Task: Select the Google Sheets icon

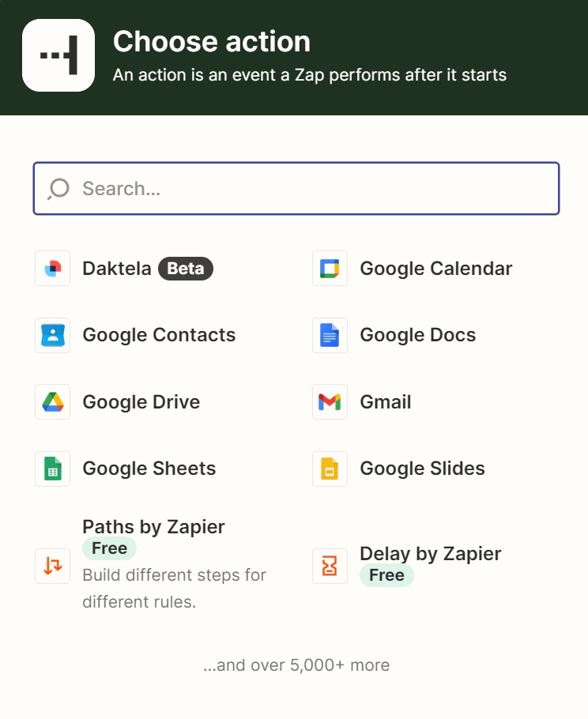Action: pos(53,469)
